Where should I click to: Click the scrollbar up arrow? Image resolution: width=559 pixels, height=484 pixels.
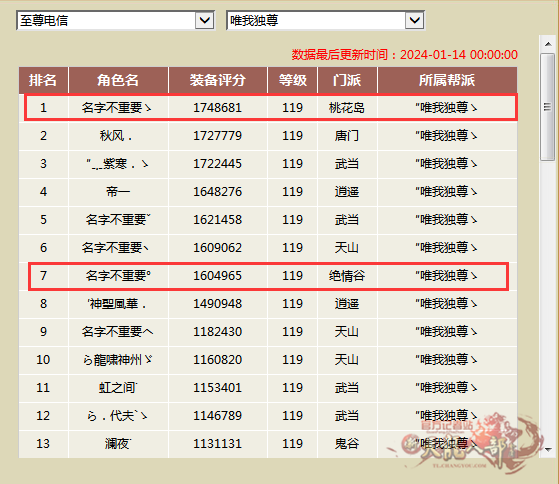548,44
